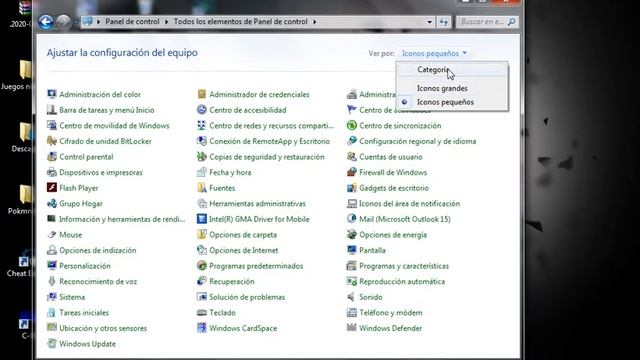
Task: Click the Buscar search field
Action: point(482,22)
